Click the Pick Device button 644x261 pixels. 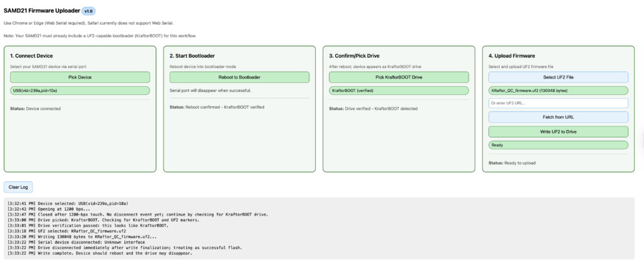pos(80,77)
